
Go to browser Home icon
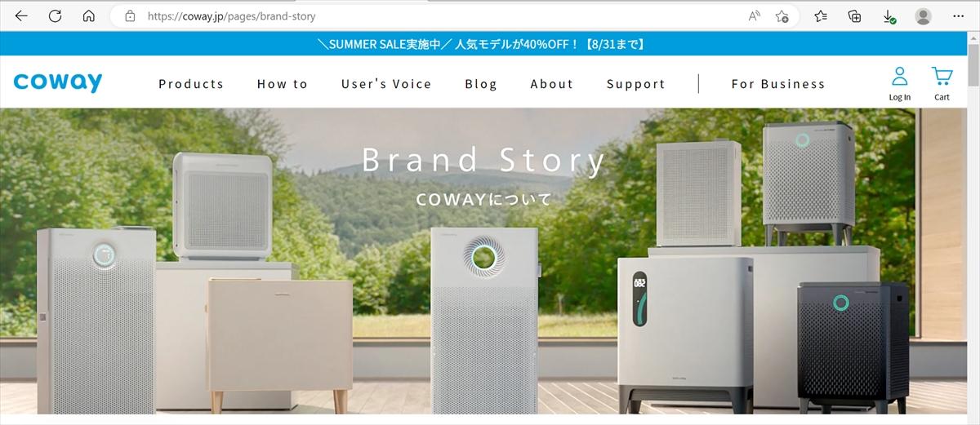[x=89, y=15]
